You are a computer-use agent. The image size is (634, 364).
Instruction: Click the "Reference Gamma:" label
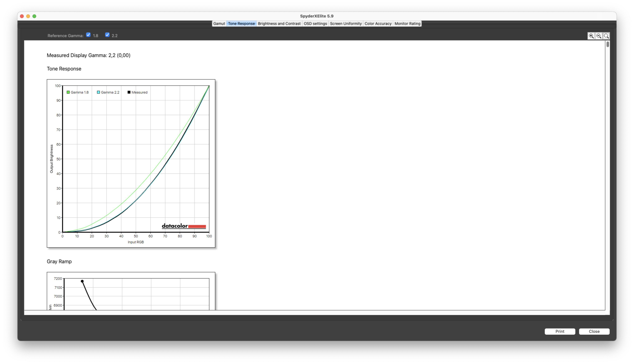[x=66, y=36]
